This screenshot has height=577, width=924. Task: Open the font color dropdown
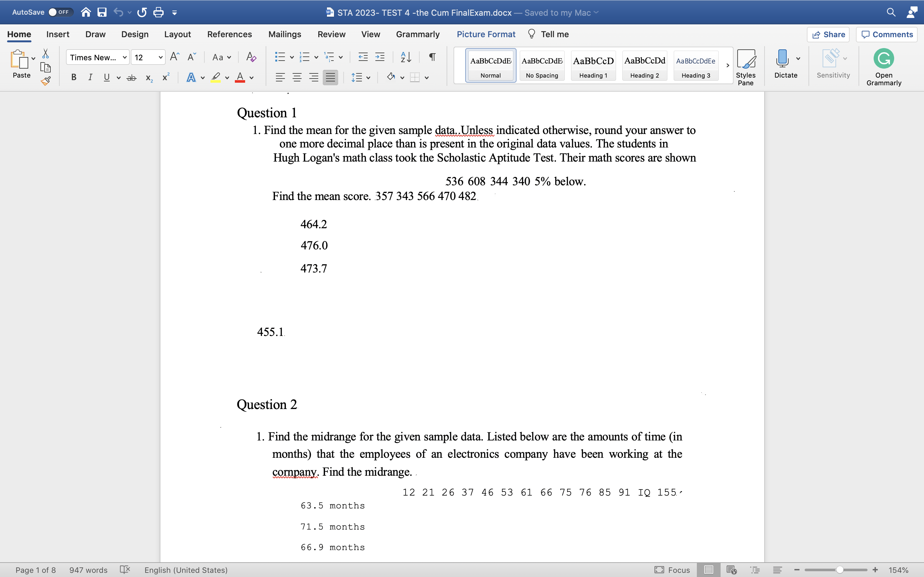[x=251, y=78]
